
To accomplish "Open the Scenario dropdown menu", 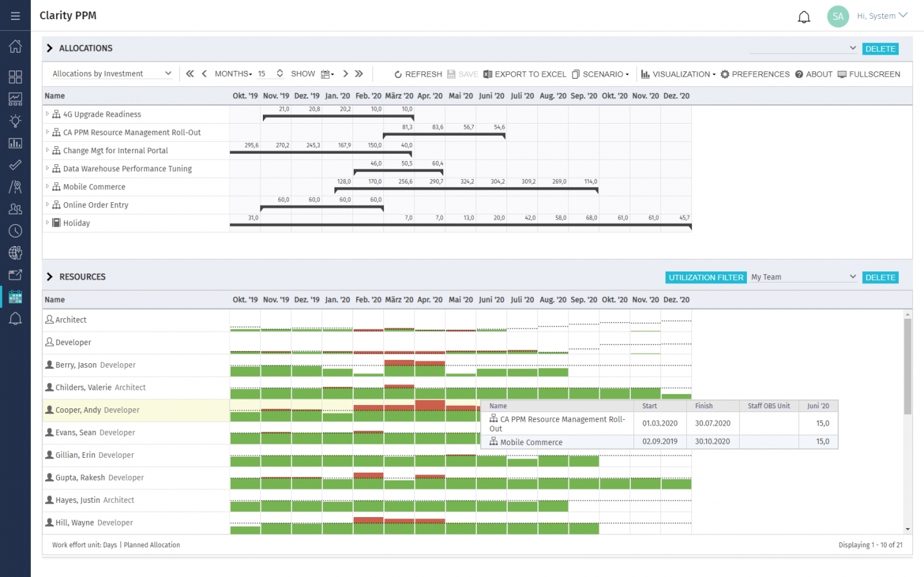I will [x=600, y=74].
